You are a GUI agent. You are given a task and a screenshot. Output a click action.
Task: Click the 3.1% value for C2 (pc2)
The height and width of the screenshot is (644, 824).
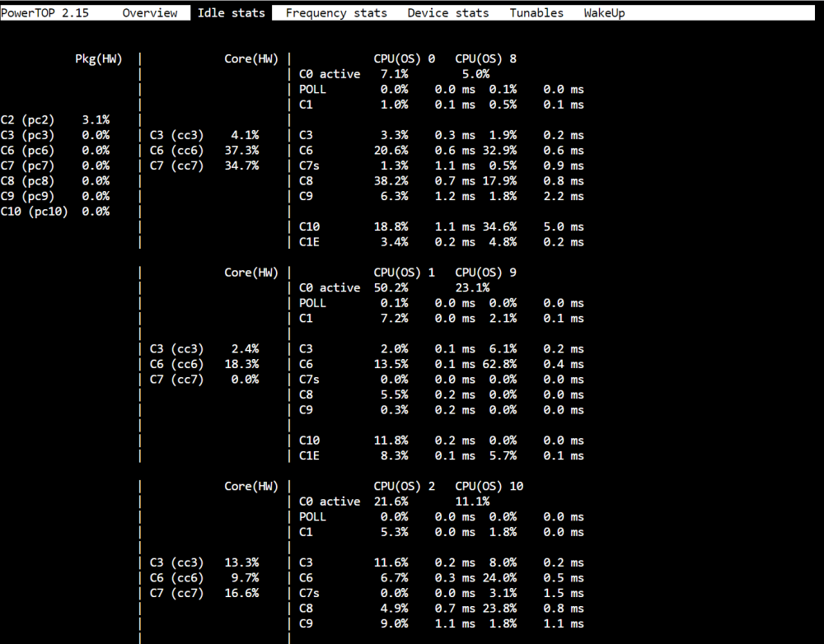tap(96, 119)
